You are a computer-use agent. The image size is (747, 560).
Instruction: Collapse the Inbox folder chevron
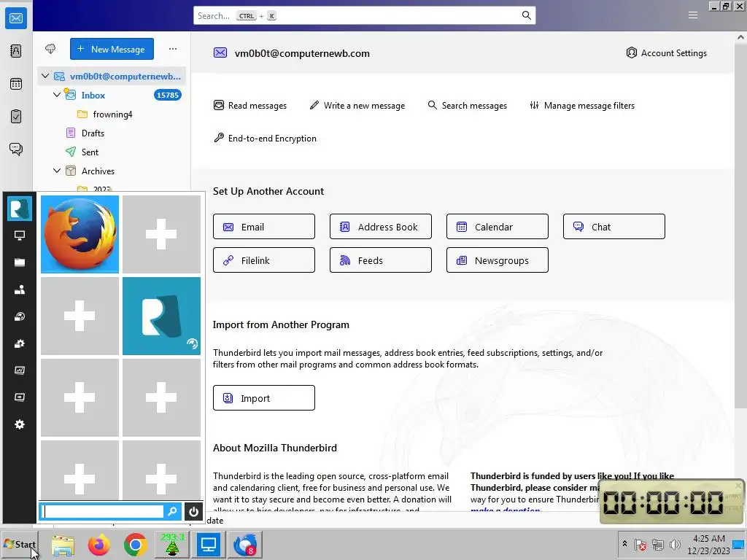tap(57, 95)
